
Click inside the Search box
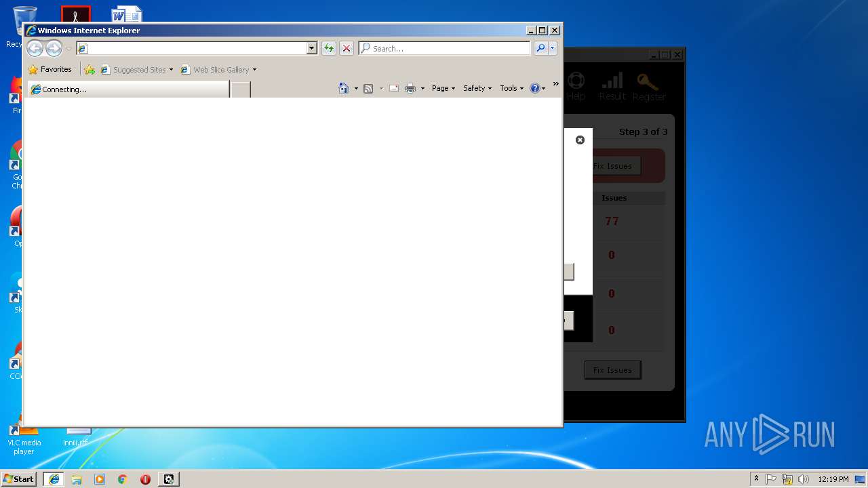(x=445, y=48)
